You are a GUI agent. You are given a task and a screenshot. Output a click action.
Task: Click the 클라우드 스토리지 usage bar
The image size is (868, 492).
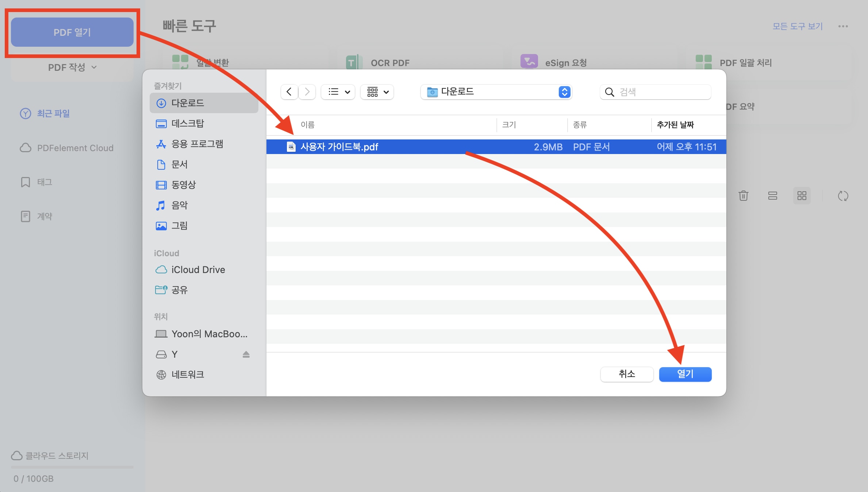72,467
